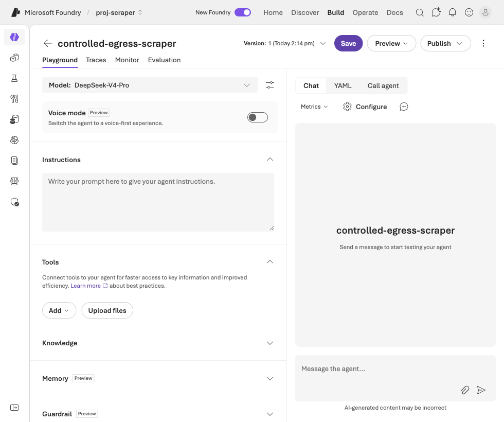Click the back arrow next to the agent name
Viewport: 504px width, 422px height.
[47, 43]
